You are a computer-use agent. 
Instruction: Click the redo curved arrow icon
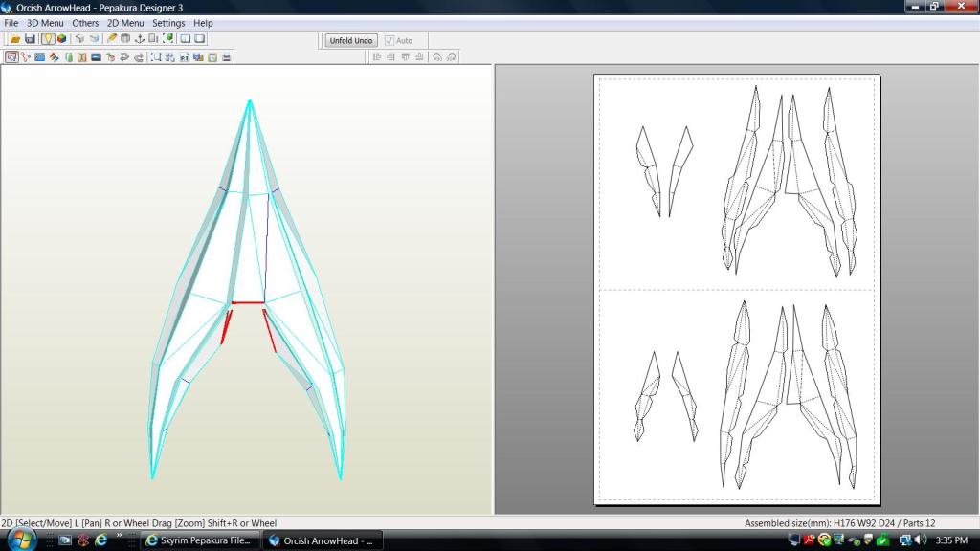pos(139,56)
